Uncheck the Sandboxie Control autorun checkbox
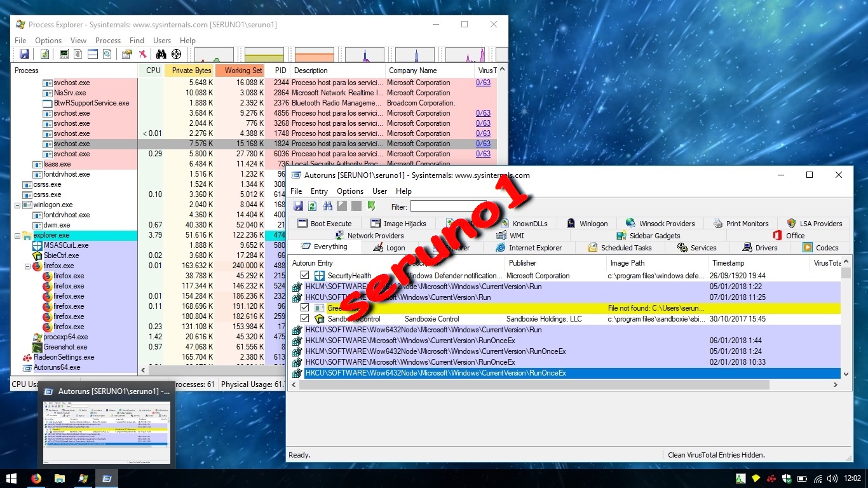 point(305,319)
